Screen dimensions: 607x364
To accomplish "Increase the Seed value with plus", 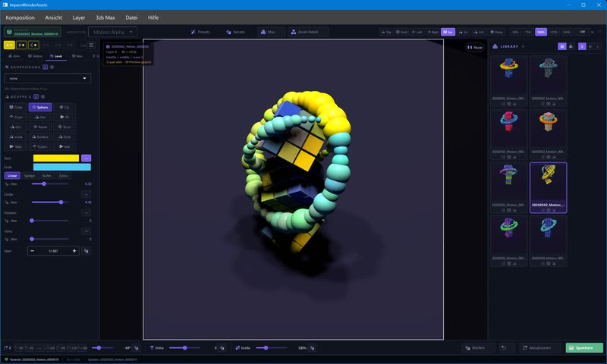I will 74,251.
